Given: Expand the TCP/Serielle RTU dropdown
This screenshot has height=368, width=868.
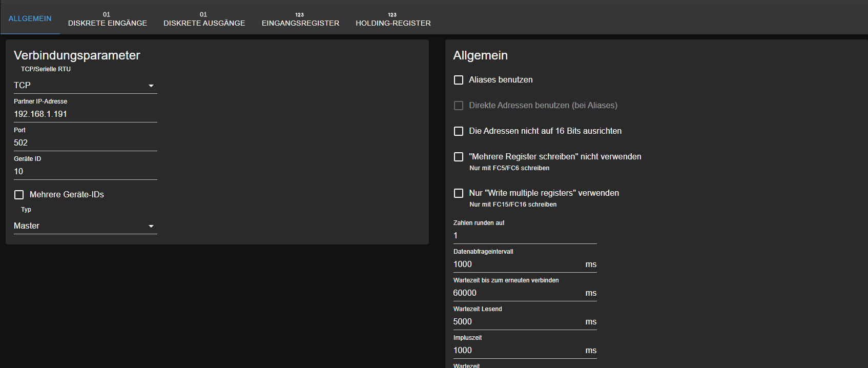Looking at the screenshot, I should click(85, 85).
